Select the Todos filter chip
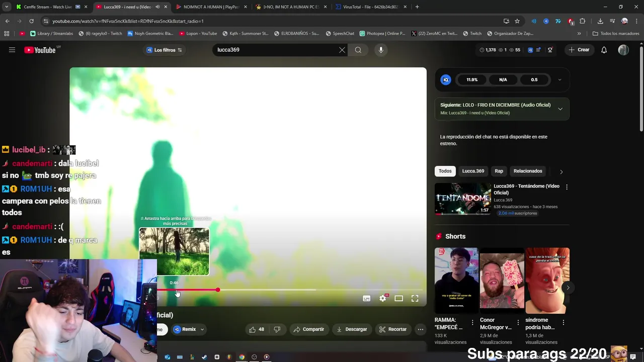This screenshot has width=644, height=362. pos(445,171)
